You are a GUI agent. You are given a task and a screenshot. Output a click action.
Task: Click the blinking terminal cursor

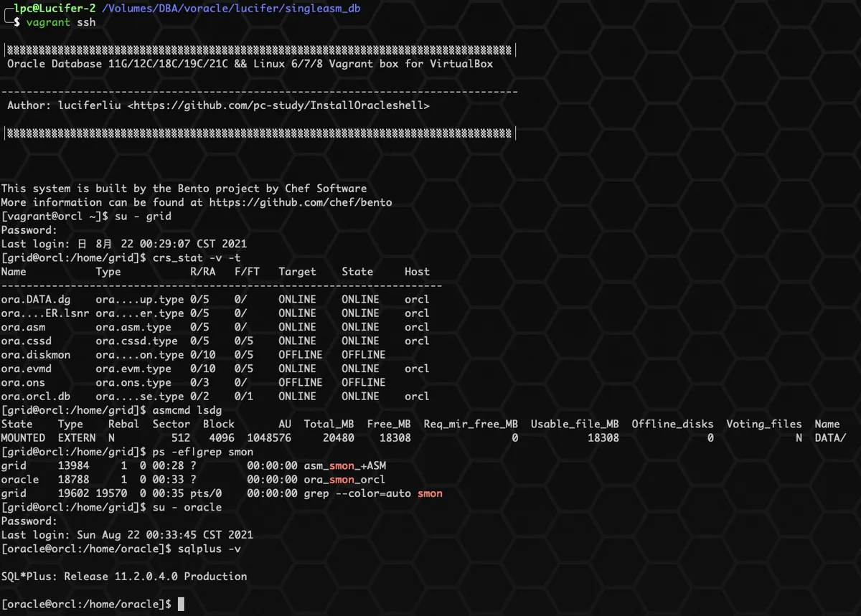coord(182,603)
